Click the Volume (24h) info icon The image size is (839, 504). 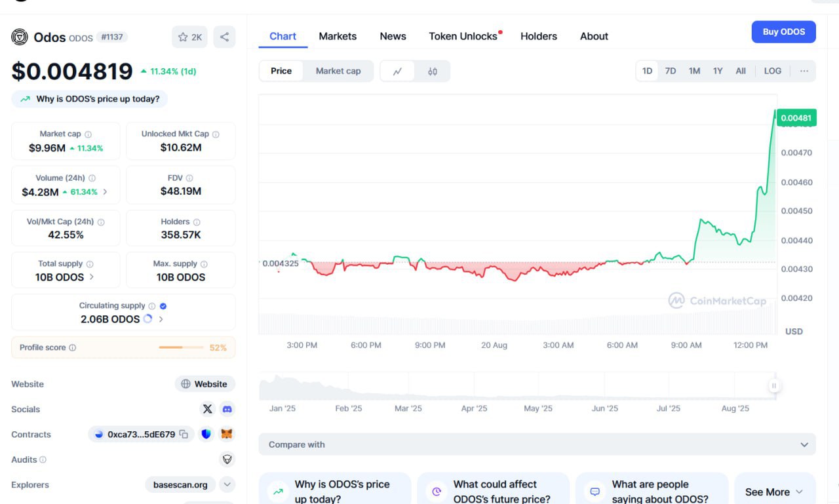(92, 178)
